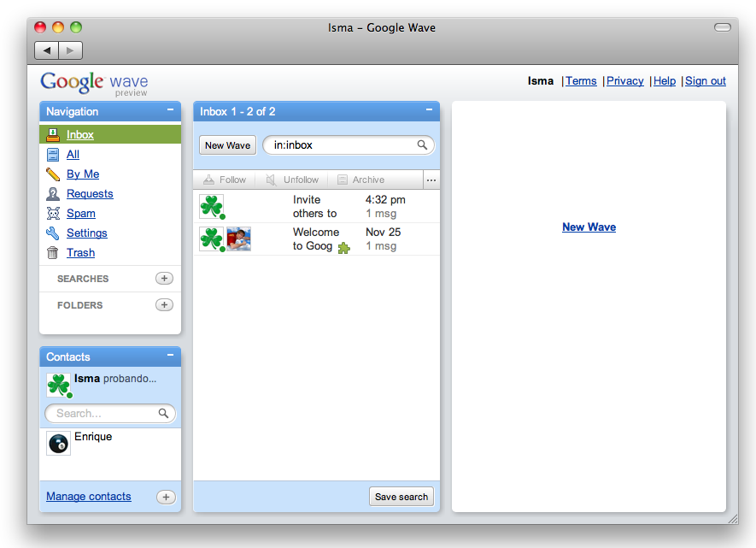Click the toolbar pill button in title bar

tap(722, 27)
